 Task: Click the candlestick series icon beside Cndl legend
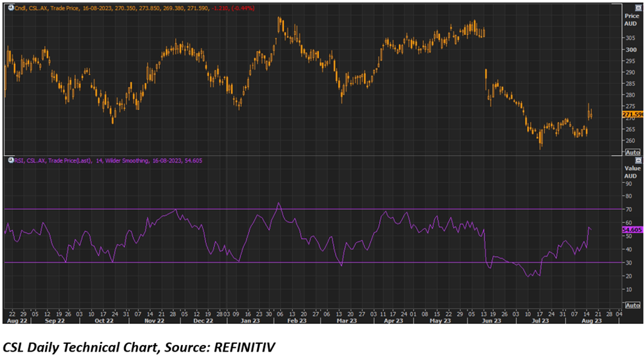(11, 7)
